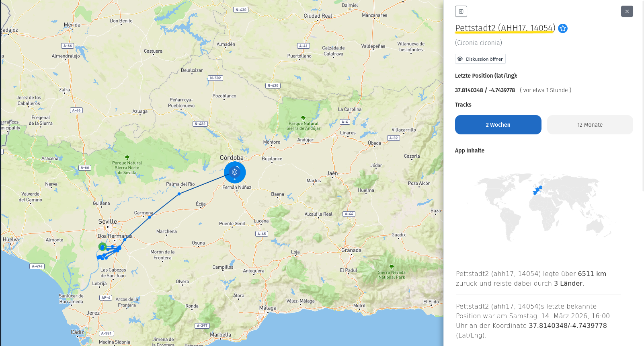Click the Seville city label on map

(108, 222)
